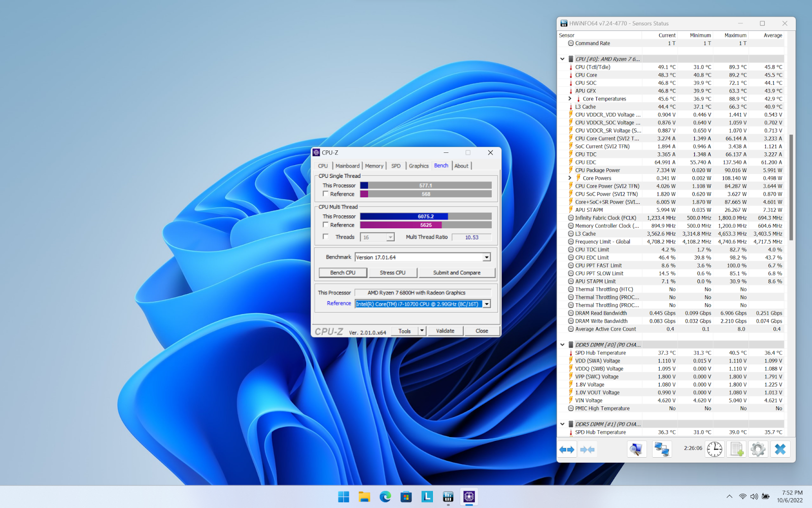
Task: Click the Multi Thread Ratio field 10.53
Action: [x=471, y=237]
